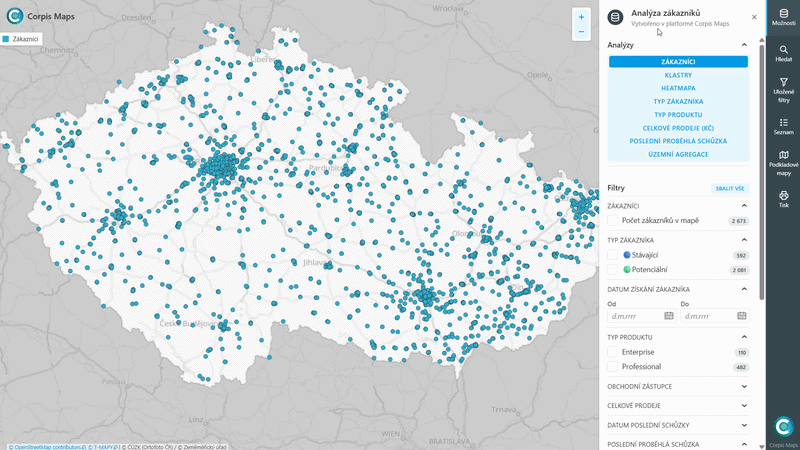The image size is (800, 450).
Task: Select CELKOVÉ PRODEJE (KČ) analysis
Action: [678, 128]
